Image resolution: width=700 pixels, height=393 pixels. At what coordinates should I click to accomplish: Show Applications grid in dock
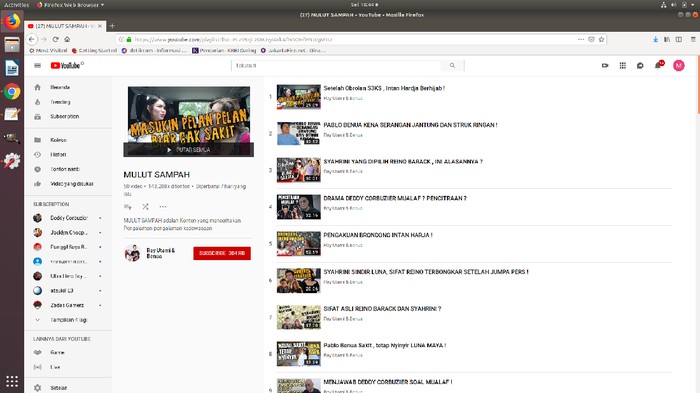click(12, 381)
